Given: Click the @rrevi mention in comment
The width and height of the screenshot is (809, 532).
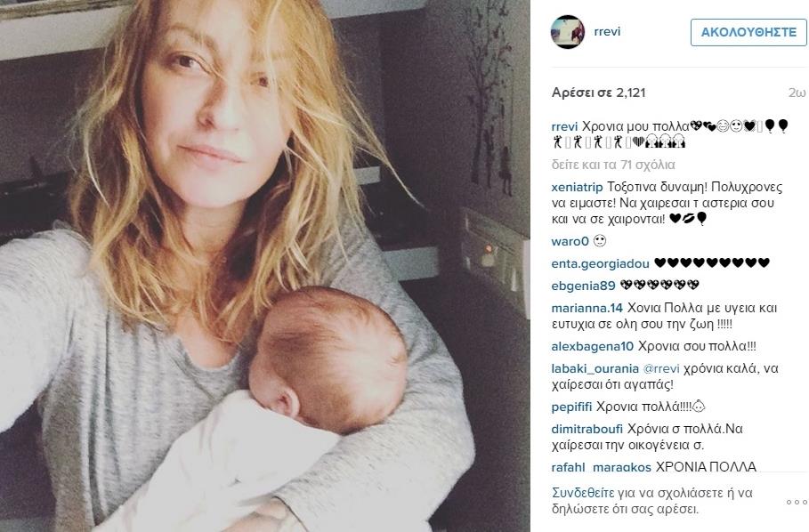Looking at the screenshot, I should pyautogui.click(x=661, y=369).
